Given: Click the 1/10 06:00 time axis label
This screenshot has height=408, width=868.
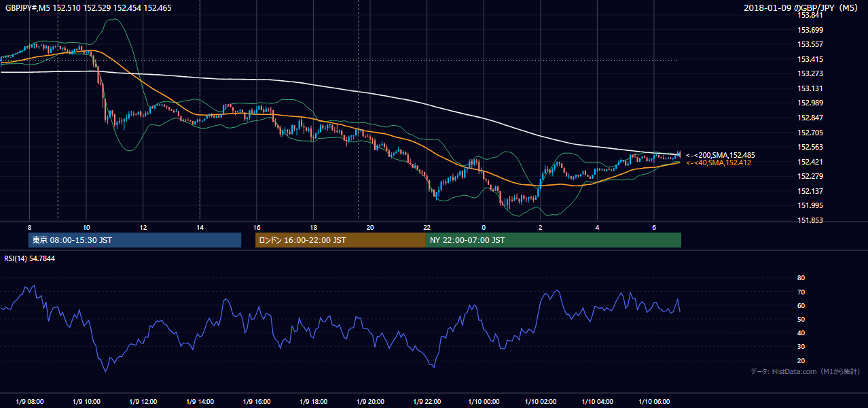Looking at the screenshot, I should click(654, 401).
